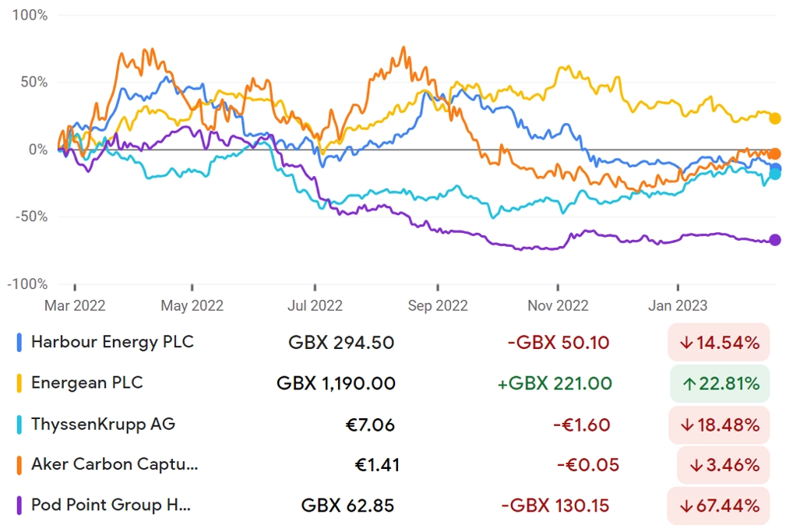793x532 pixels.
Task: Click the yellow endpoint dot on the chart
Action: point(775,119)
